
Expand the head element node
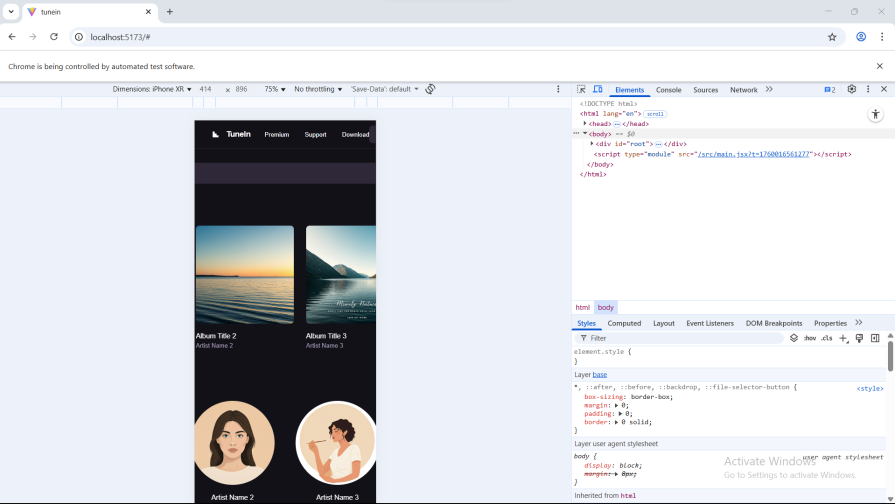(x=585, y=123)
